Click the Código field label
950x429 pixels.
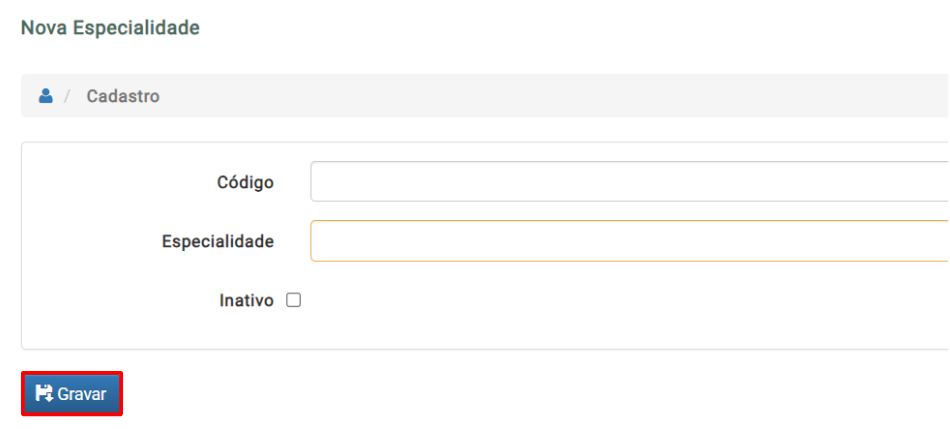point(245,182)
